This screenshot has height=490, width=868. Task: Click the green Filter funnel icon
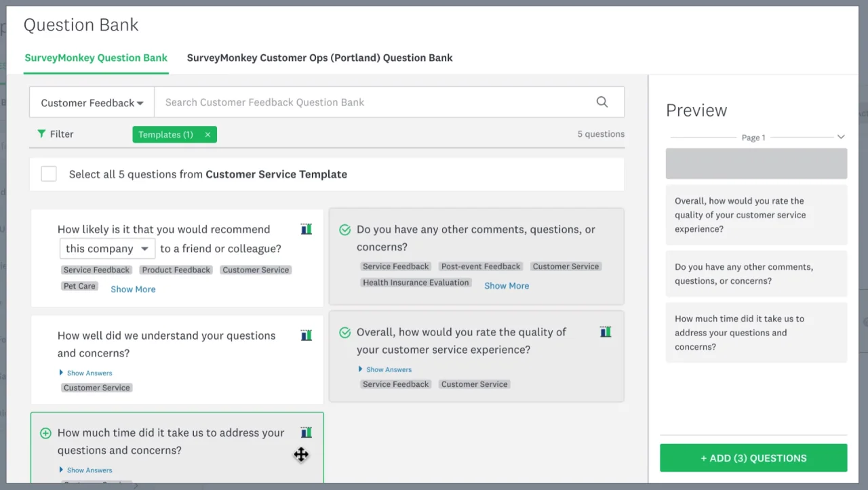tap(41, 134)
